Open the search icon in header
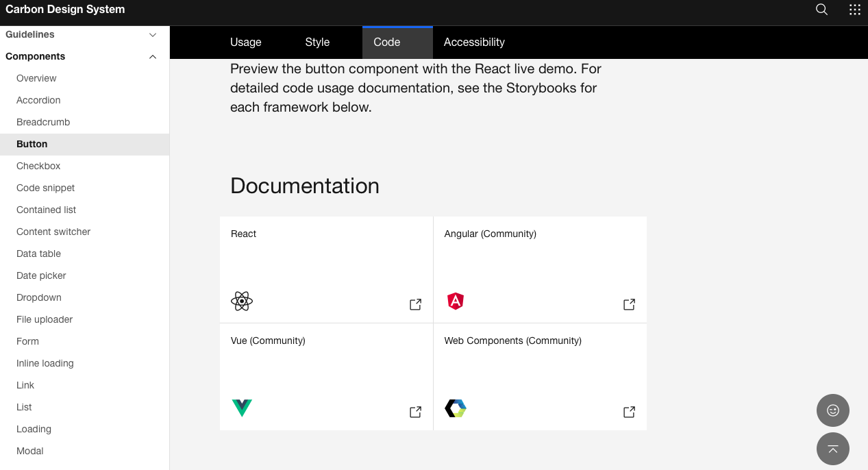The height and width of the screenshot is (470, 868). [x=821, y=10]
